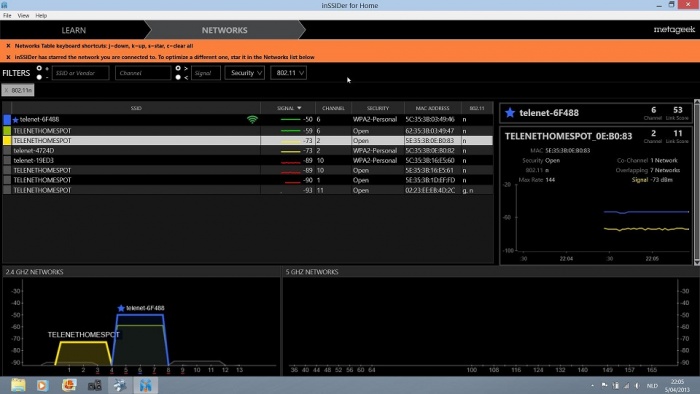Select the include (+) filter radio button
The width and height of the screenshot is (700, 394).
click(x=39, y=68)
